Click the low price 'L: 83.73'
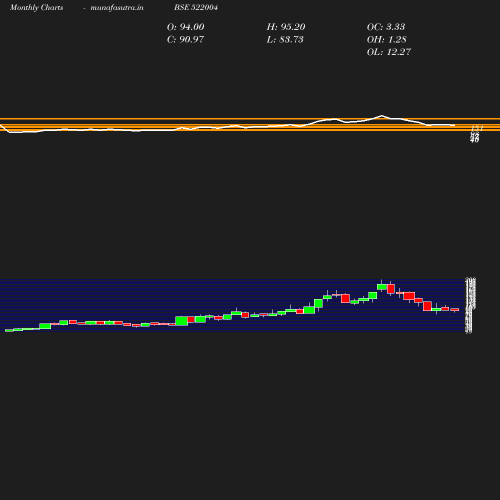Viewport: 500px width, 500px height. 285,40
